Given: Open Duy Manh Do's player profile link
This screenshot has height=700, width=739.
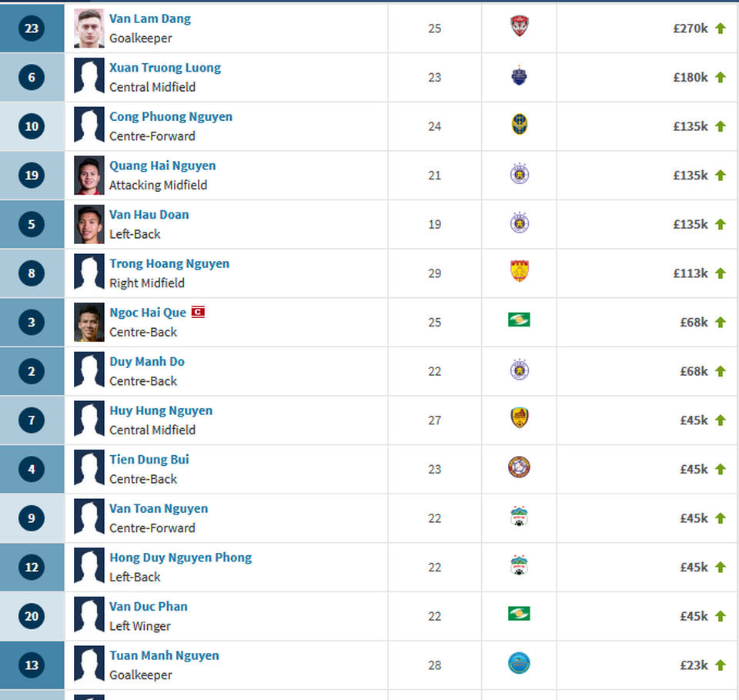Looking at the screenshot, I should pyautogui.click(x=146, y=362).
